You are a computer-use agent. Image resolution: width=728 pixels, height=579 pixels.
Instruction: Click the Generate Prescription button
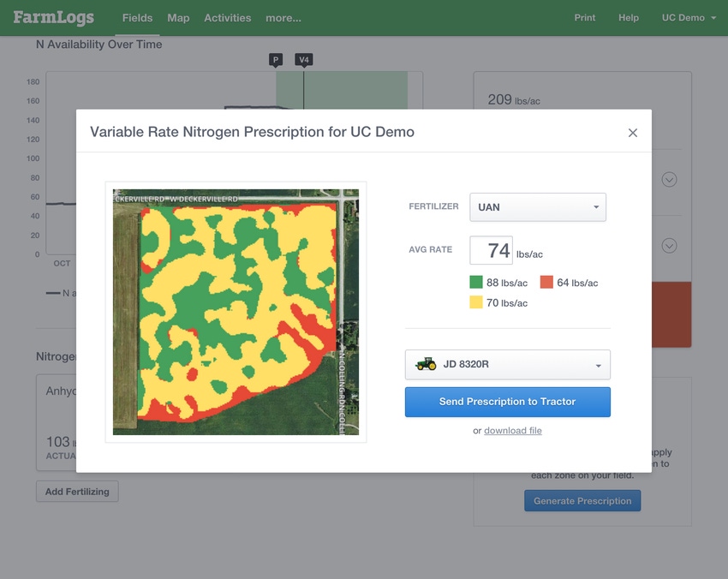[582, 500]
